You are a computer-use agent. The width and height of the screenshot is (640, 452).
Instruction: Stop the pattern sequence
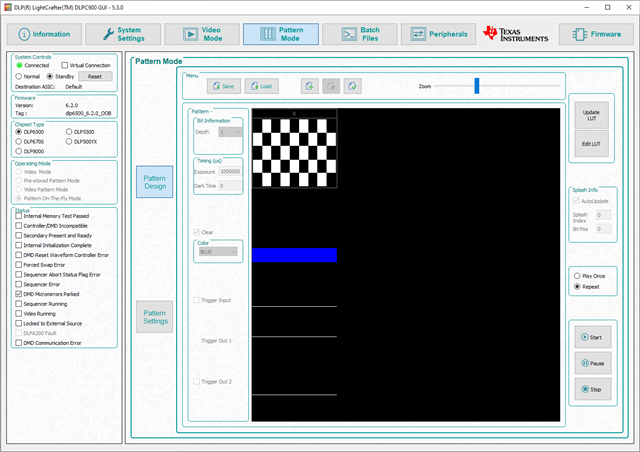pos(593,389)
